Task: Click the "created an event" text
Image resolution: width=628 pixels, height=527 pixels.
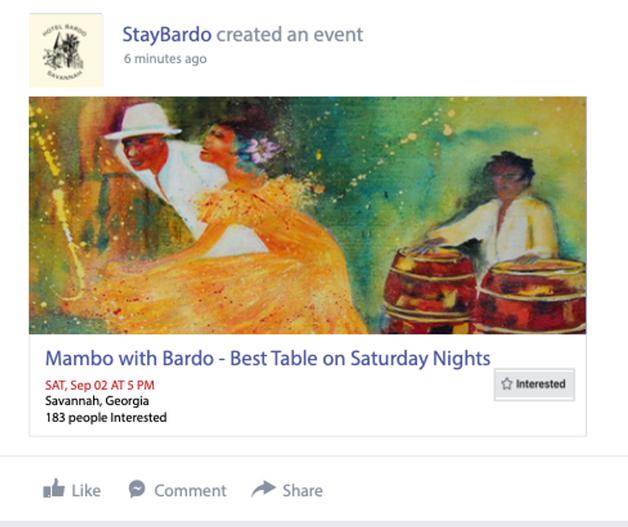Action: 289,34
